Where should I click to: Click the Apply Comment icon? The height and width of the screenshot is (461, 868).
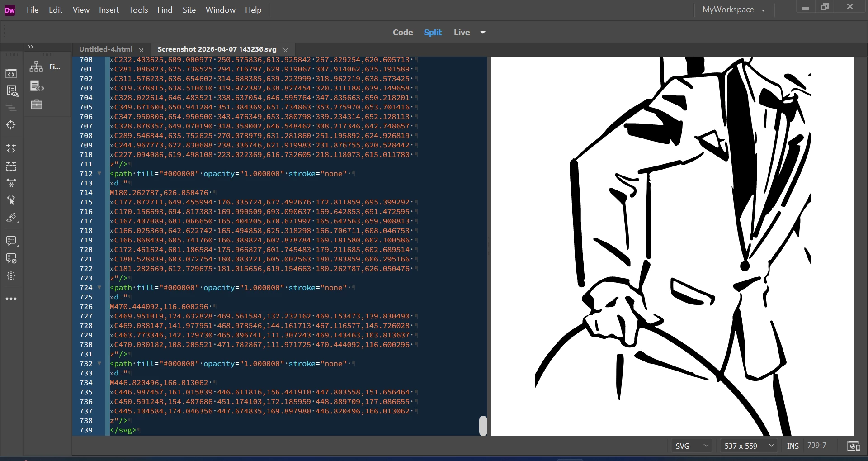(x=11, y=241)
